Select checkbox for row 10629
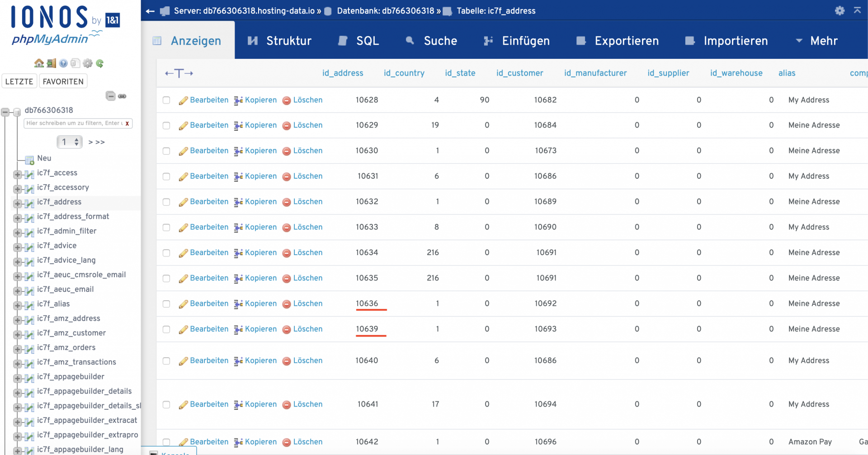 pos(166,125)
